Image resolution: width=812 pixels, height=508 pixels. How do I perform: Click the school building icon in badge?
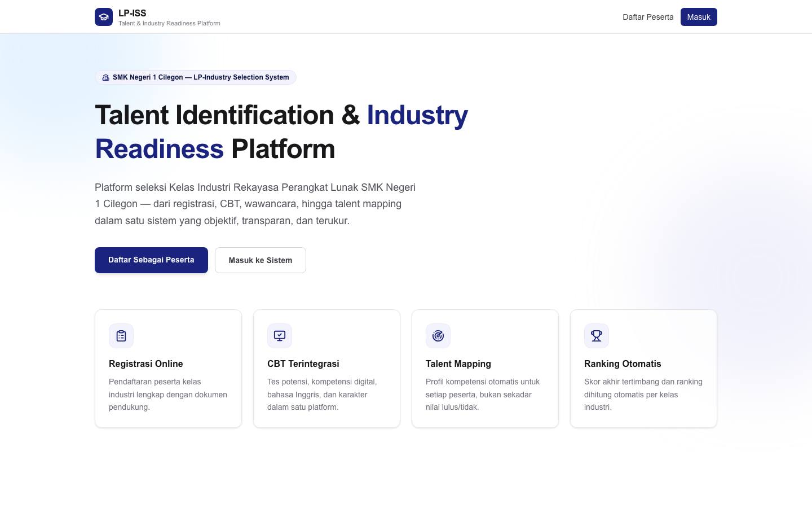point(105,77)
